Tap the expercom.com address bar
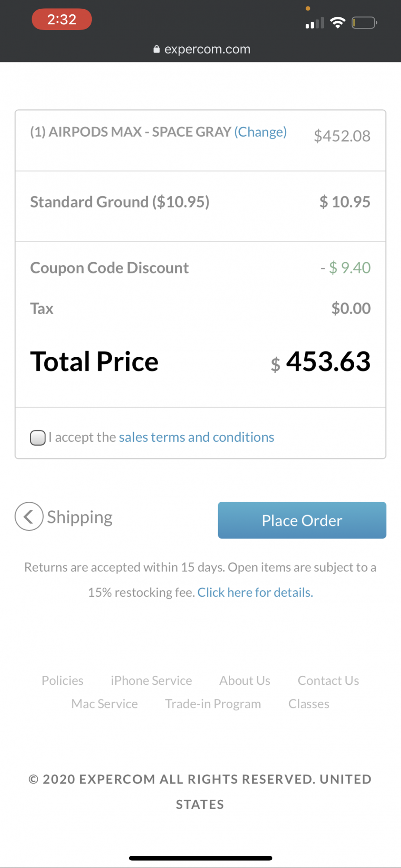Image resolution: width=401 pixels, height=868 pixels. click(x=207, y=49)
